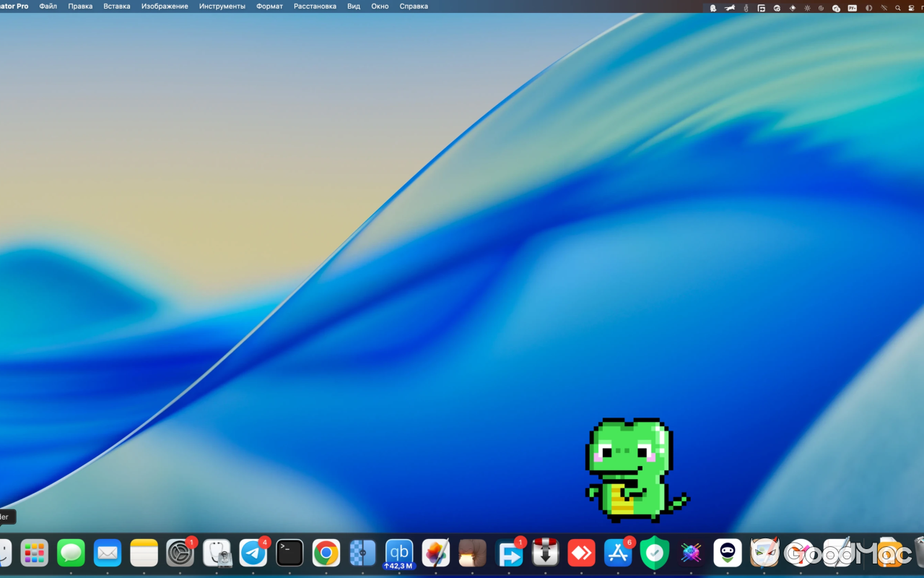The image size is (924, 578).
Task: Open the Файл menu
Action: click(48, 7)
